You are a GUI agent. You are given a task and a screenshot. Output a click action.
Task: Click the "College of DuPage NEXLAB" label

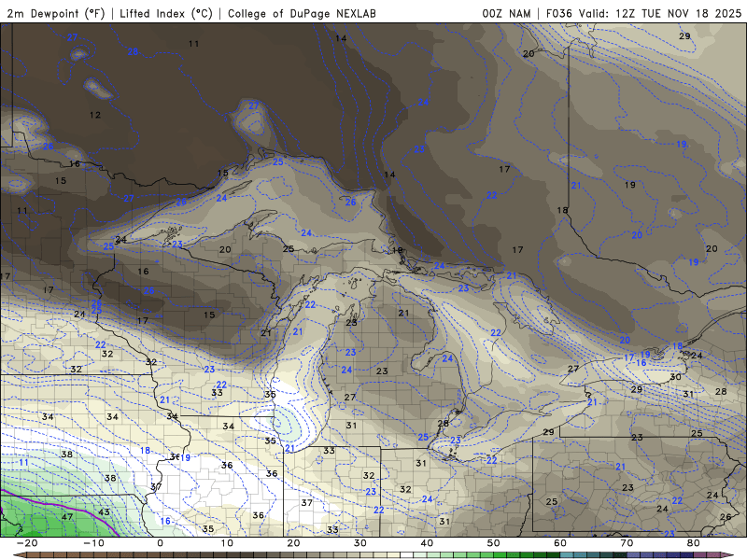[302, 13]
